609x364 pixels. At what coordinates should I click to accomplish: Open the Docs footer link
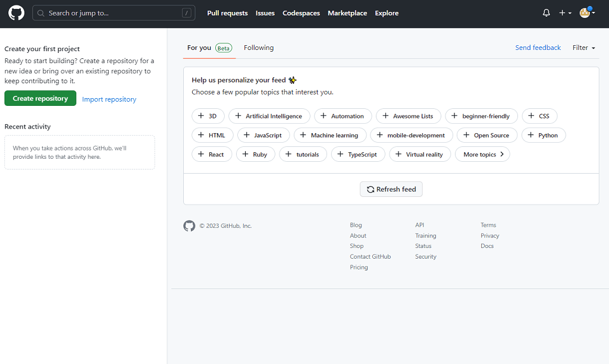click(x=487, y=246)
